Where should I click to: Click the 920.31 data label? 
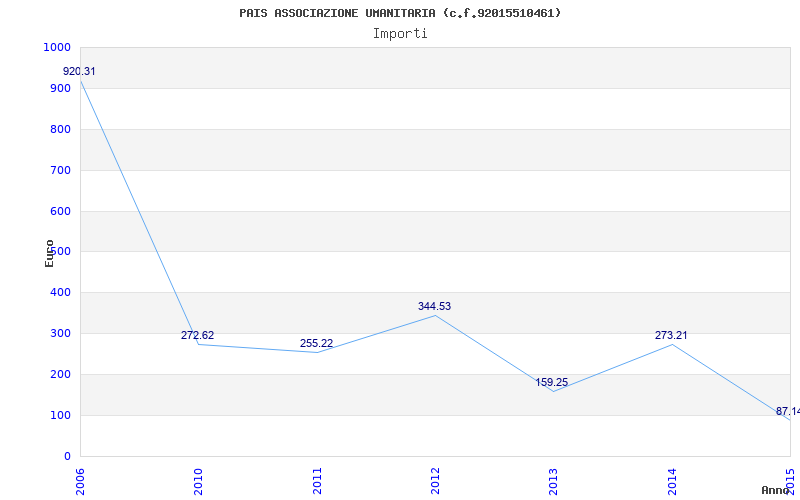tap(80, 72)
